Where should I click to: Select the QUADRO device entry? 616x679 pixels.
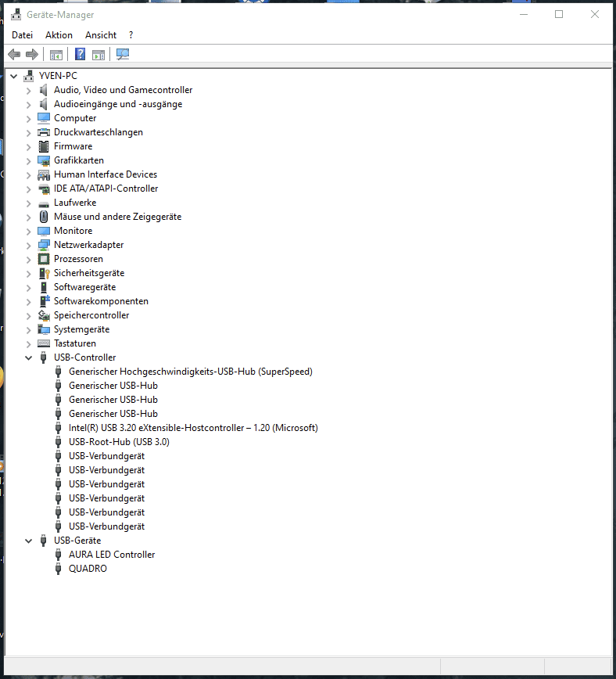[x=88, y=569]
